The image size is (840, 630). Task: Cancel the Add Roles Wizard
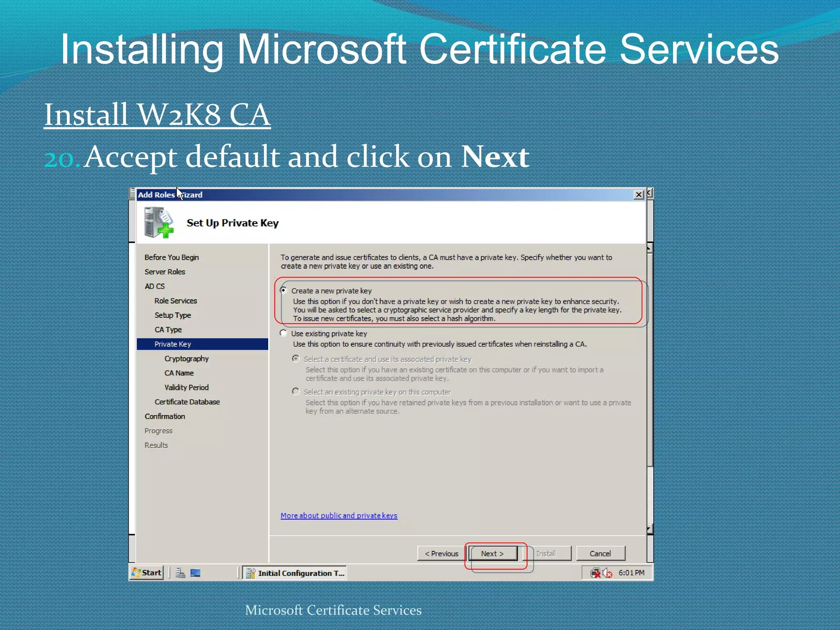[600, 553]
